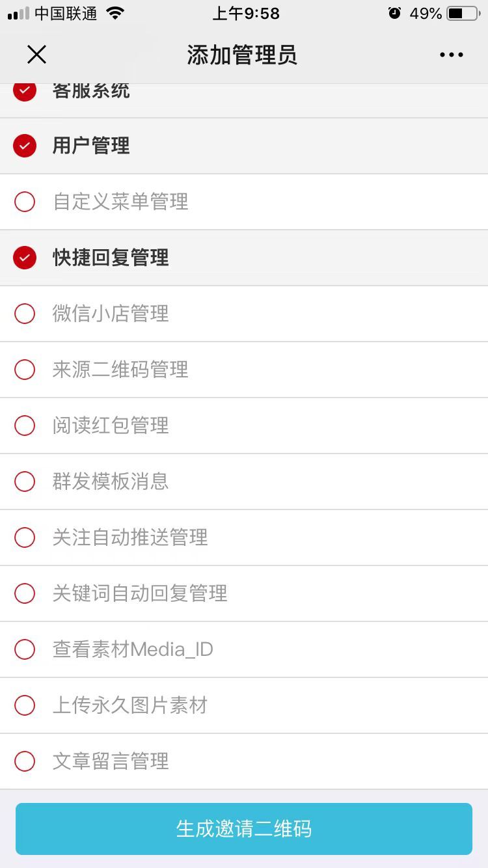
Task: Tap the 添加管理员 page title
Action: pos(242,55)
